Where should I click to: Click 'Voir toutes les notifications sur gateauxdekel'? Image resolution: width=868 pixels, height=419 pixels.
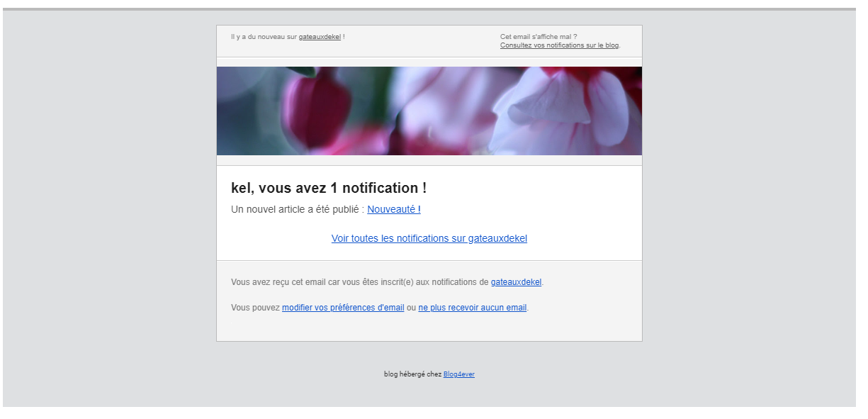point(429,238)
